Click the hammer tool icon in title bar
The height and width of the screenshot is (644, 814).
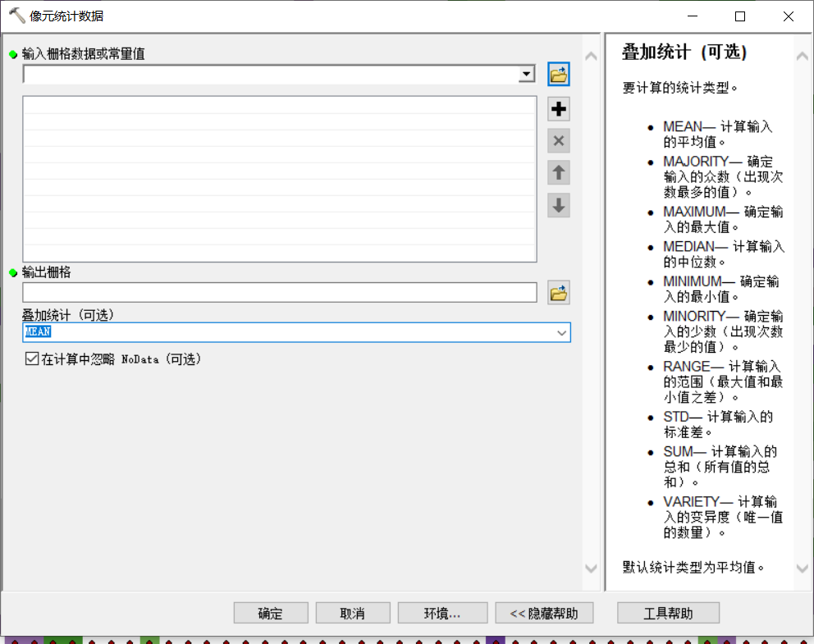coord(16,16)
